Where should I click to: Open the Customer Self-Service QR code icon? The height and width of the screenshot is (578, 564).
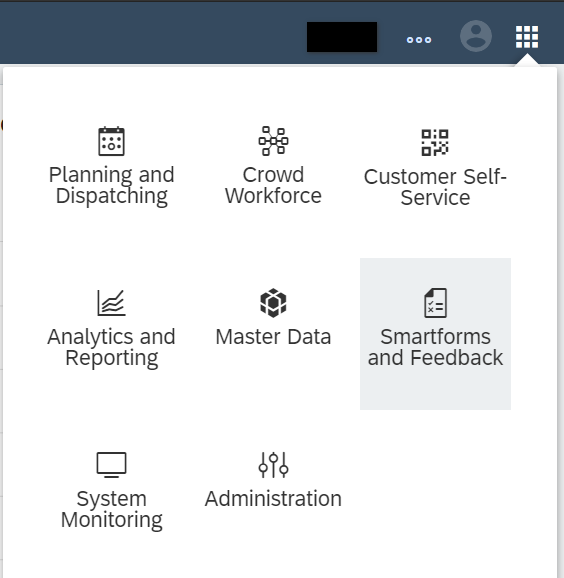click(435, 142)
